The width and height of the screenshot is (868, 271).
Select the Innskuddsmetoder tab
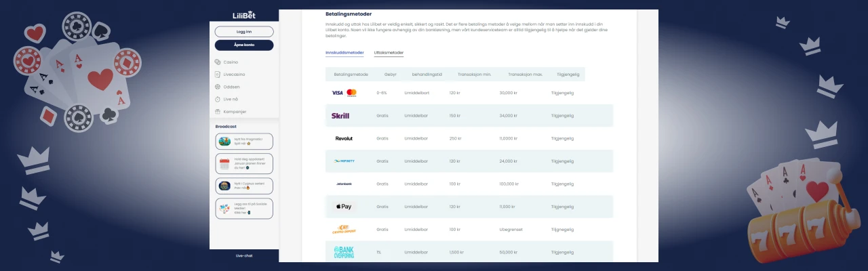[344, 53]
